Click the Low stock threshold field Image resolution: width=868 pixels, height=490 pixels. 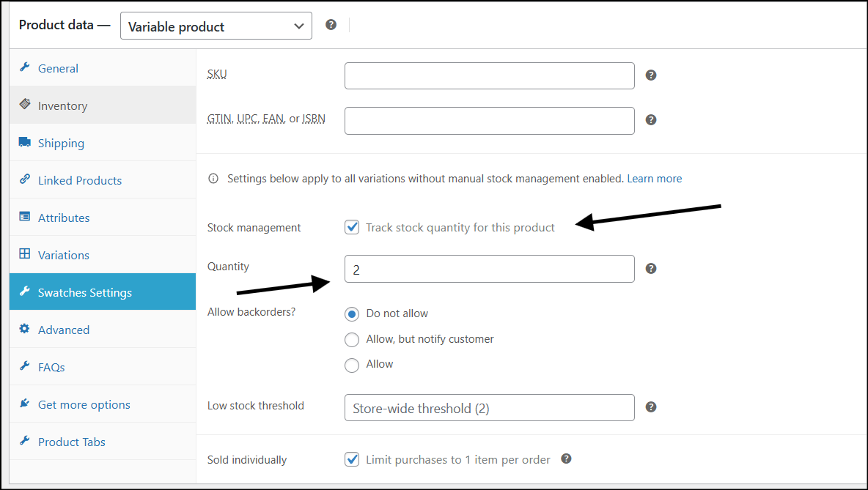pyautogui.click(x=490, y=407)
